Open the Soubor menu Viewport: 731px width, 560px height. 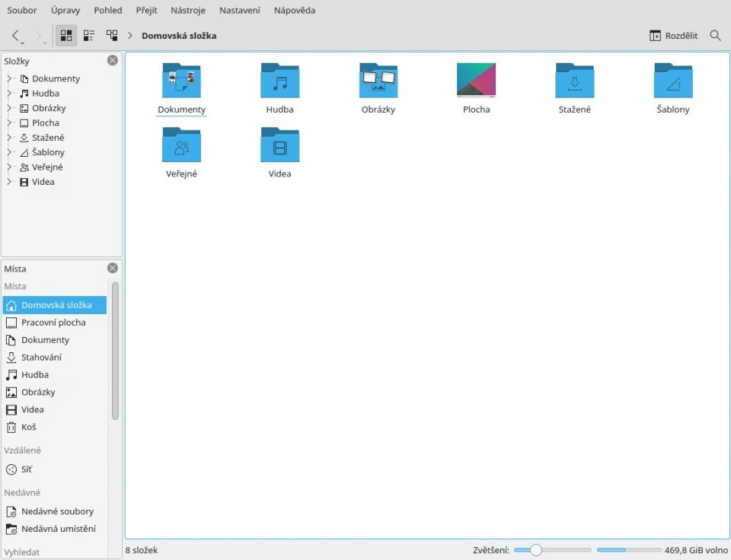(x=21, y=10)
